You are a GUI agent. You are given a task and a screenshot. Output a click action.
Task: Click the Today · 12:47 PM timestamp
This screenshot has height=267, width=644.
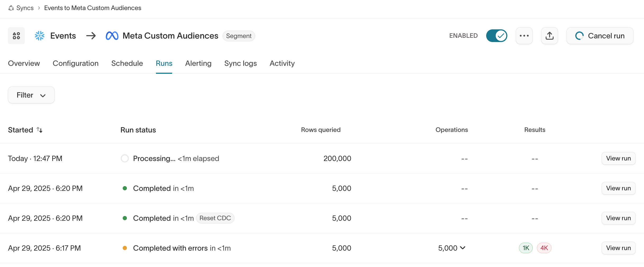tap(35, 158)
